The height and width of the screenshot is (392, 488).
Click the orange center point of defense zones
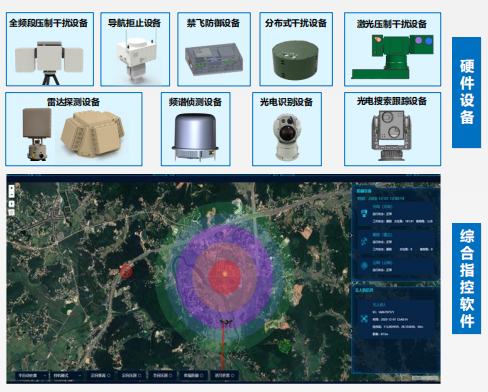(x=225, y=274)
